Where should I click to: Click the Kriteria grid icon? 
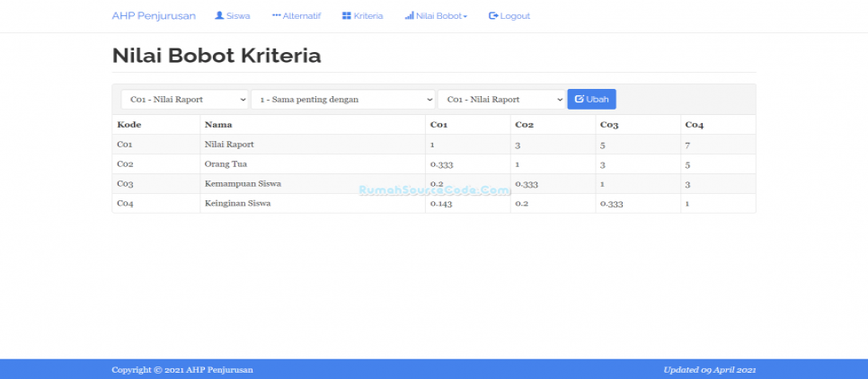point(347,16)
